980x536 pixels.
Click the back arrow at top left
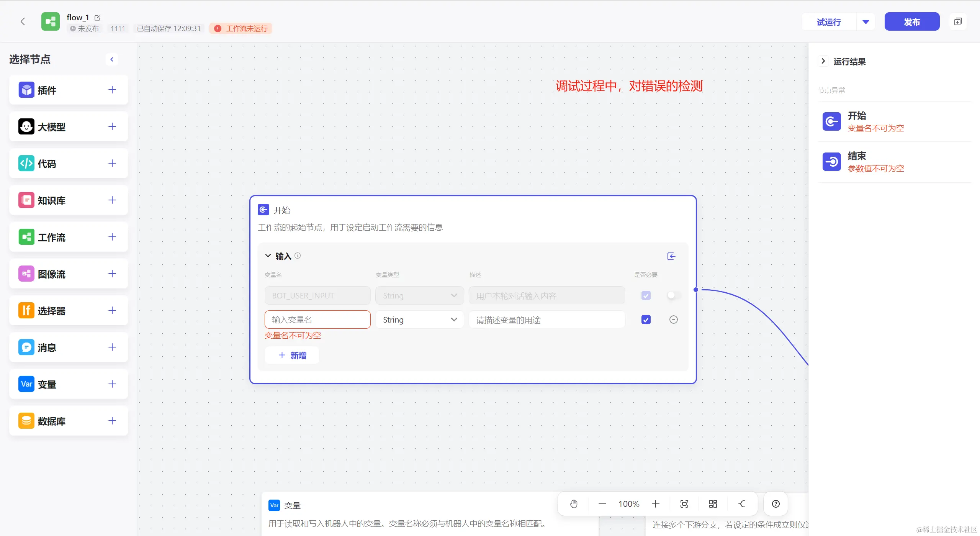pos(23,21)
